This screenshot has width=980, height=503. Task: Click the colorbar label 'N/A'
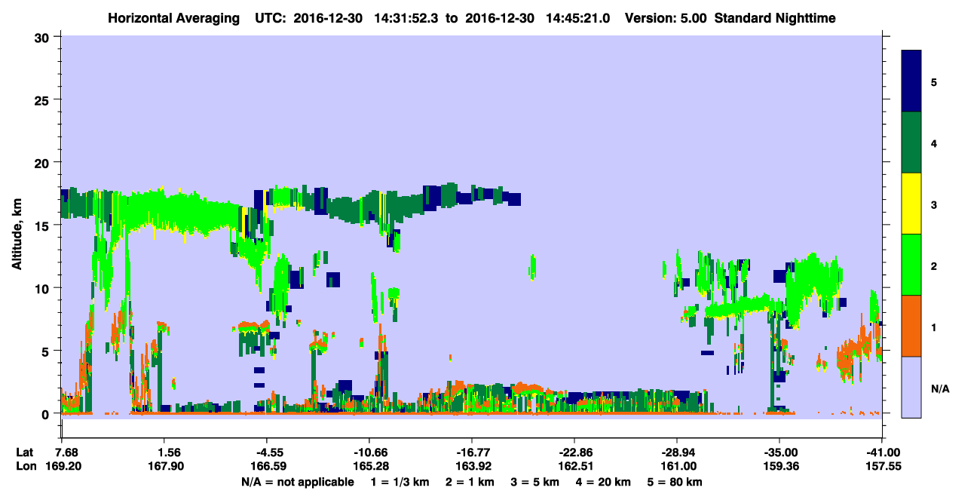point(939,389)
